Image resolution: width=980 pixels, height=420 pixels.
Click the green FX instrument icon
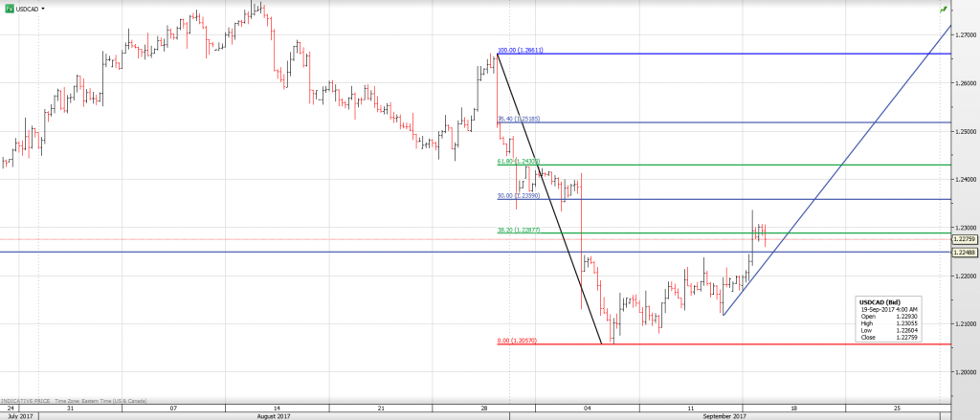[9, 8]
